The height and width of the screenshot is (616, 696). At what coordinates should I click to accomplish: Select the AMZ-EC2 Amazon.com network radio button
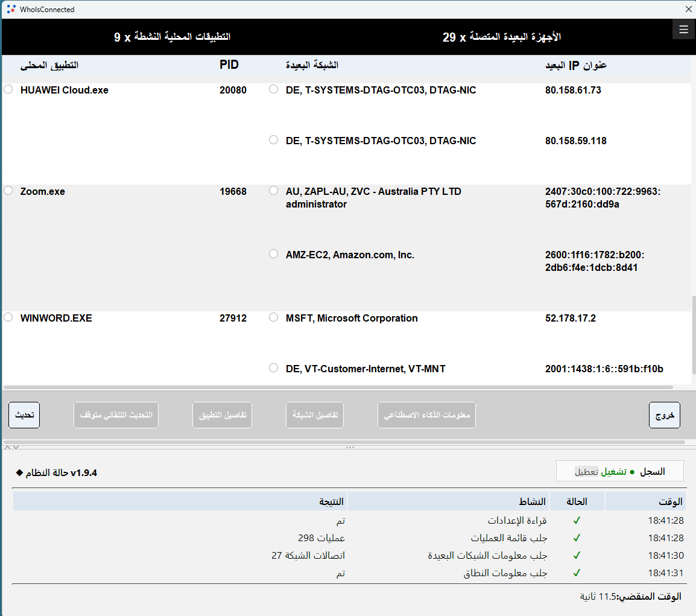tap(273, 253)
